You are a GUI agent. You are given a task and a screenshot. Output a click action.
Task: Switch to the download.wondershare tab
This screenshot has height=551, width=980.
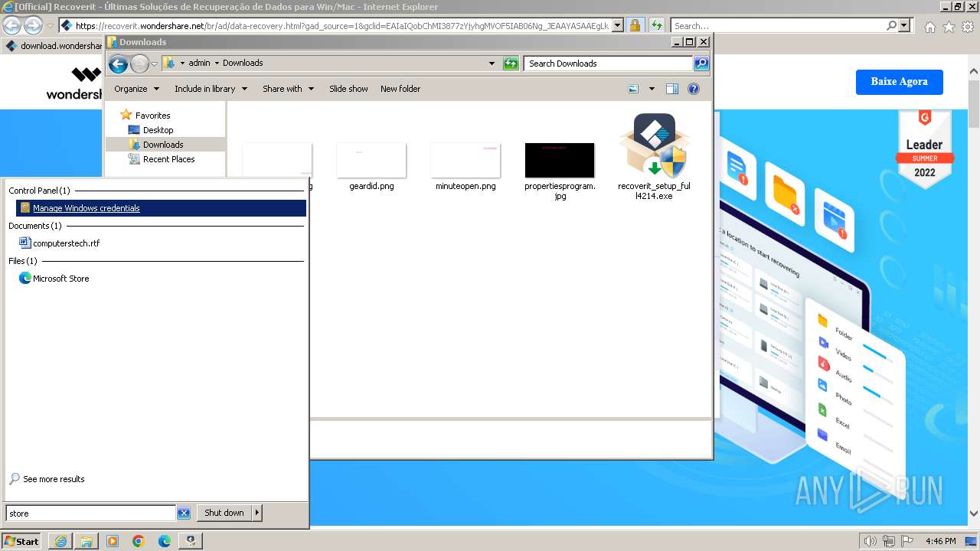point(54,46)
